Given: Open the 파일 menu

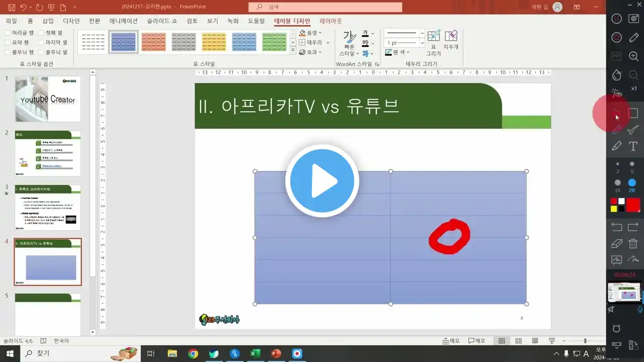Looking at the screenshot, I should pos(11,21).
